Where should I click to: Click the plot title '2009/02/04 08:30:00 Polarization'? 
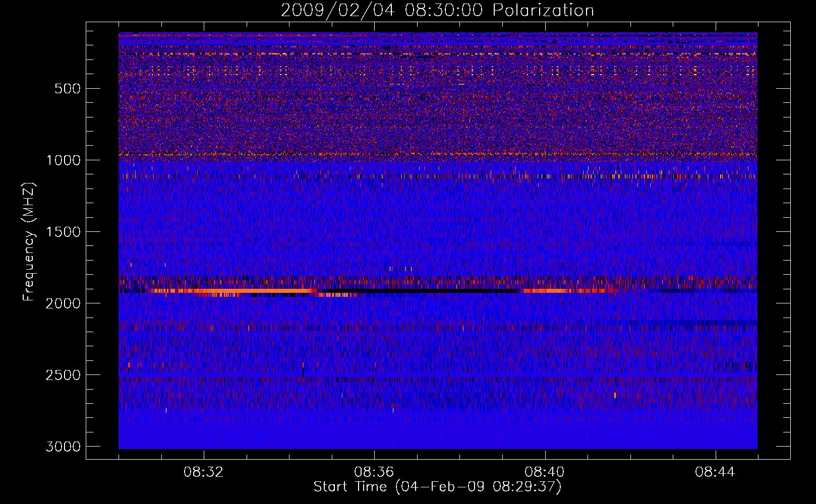click(x=437, y=11)
